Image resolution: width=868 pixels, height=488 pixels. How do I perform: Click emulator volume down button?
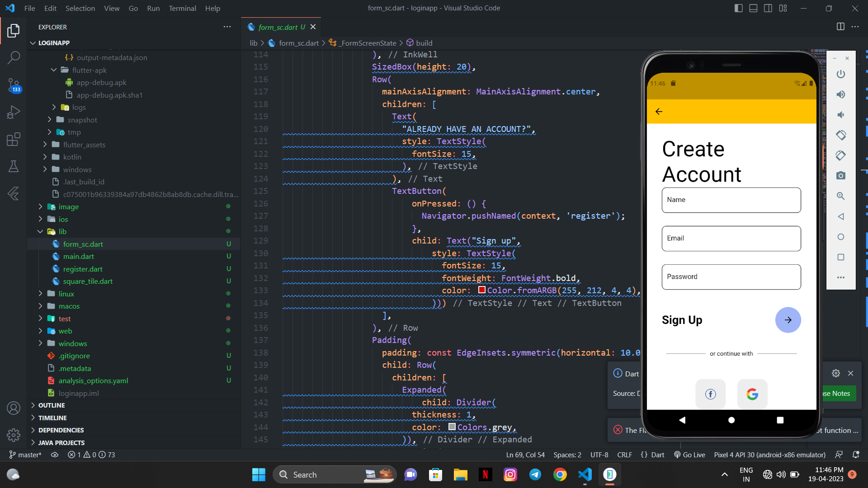click(841, 115)
